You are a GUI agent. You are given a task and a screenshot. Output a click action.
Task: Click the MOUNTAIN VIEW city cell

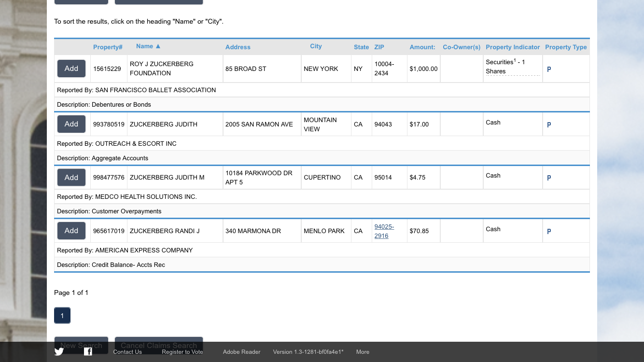coord(326,124)
